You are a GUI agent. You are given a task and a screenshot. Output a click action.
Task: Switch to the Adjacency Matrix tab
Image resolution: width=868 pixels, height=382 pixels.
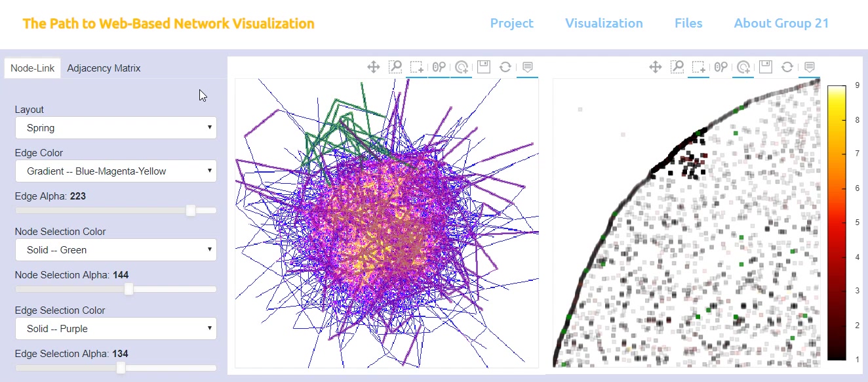tap(104, 68)
